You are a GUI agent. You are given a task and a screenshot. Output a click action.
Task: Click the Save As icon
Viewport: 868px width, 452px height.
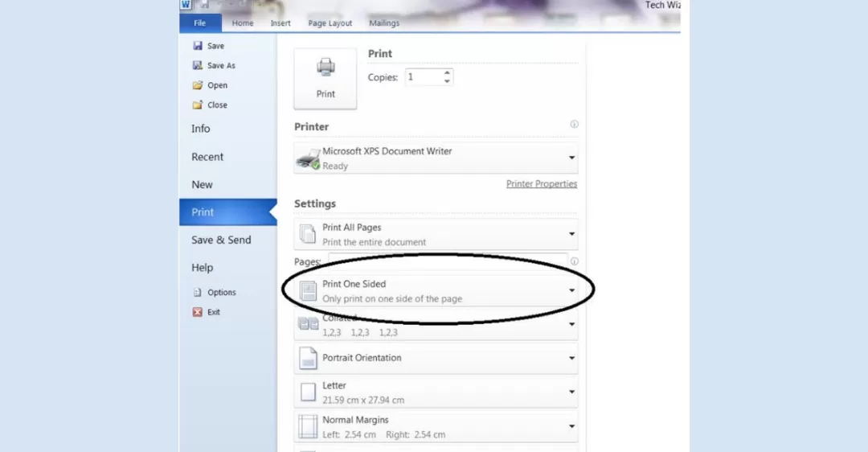pos(198,66)
